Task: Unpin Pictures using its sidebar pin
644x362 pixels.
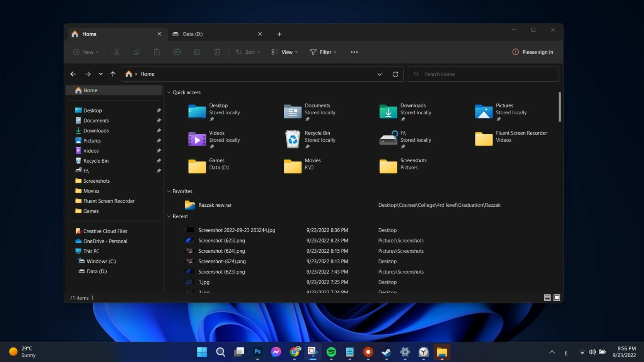Action: coord(158,141)
